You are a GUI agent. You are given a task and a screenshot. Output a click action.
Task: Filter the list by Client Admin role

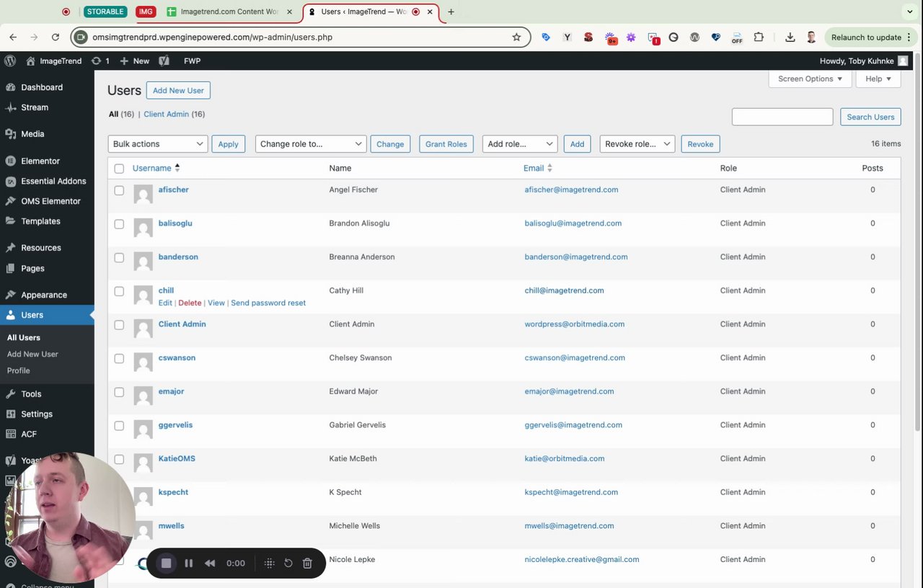(166, 114)
